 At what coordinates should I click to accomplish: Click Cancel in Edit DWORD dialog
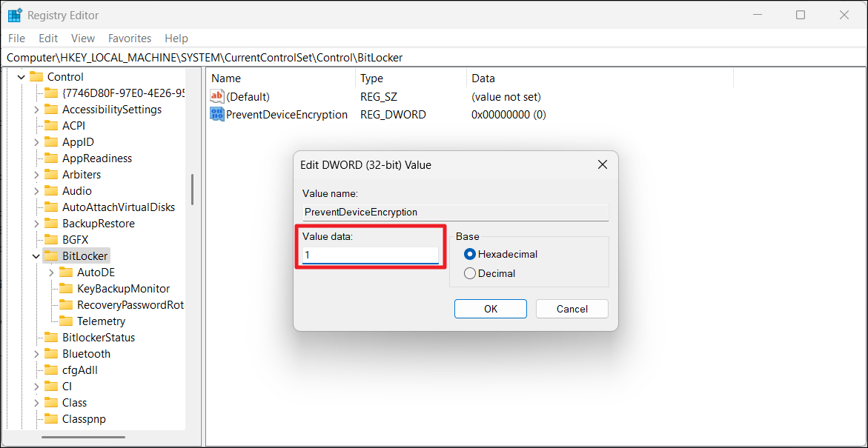[572, 309]
